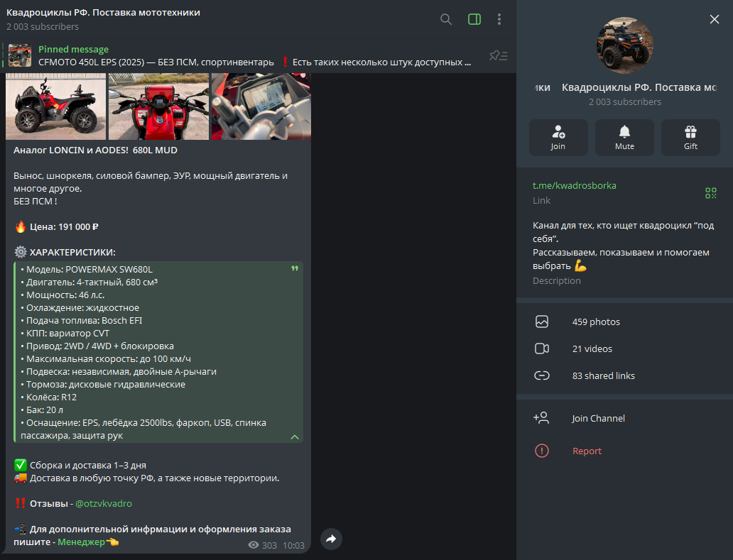Viewport: 733px width, 560px height.
Task: Select the price text Цена: 191 000 ₽
Action: coord(64,227)
